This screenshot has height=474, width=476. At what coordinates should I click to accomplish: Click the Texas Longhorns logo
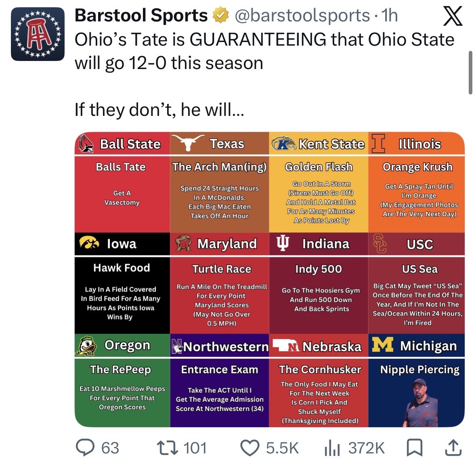[188, 143]
